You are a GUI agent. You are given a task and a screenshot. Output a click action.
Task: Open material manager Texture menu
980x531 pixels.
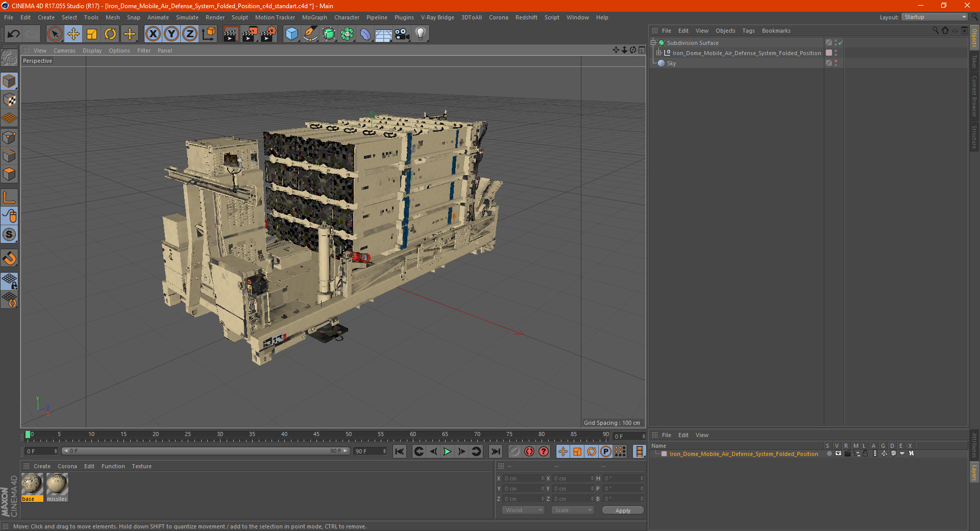pyautogui.click(x=141, y=466)
